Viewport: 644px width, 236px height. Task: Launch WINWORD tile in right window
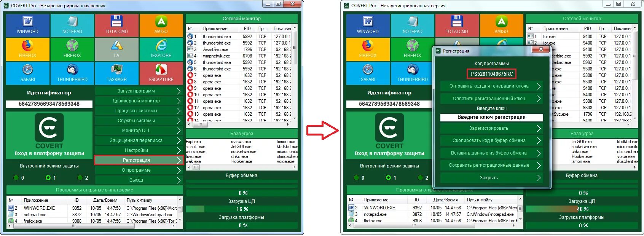[368, 26]
